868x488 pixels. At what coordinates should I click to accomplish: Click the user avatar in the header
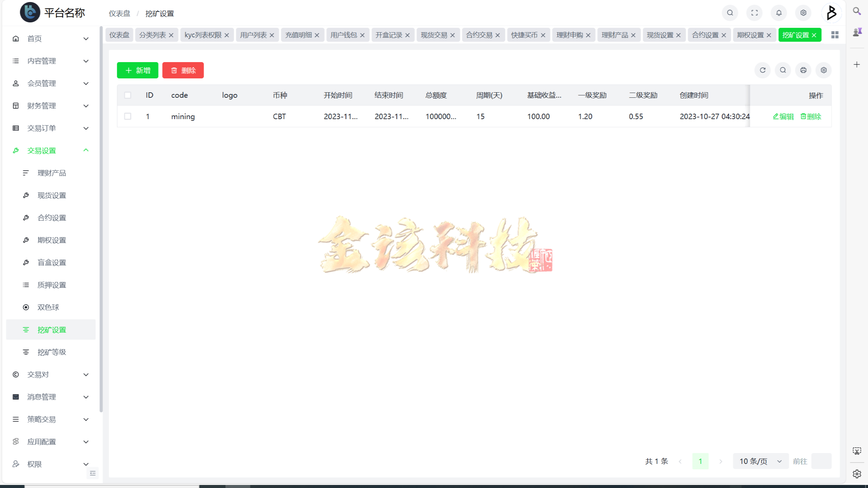click(x=831, y=13)
